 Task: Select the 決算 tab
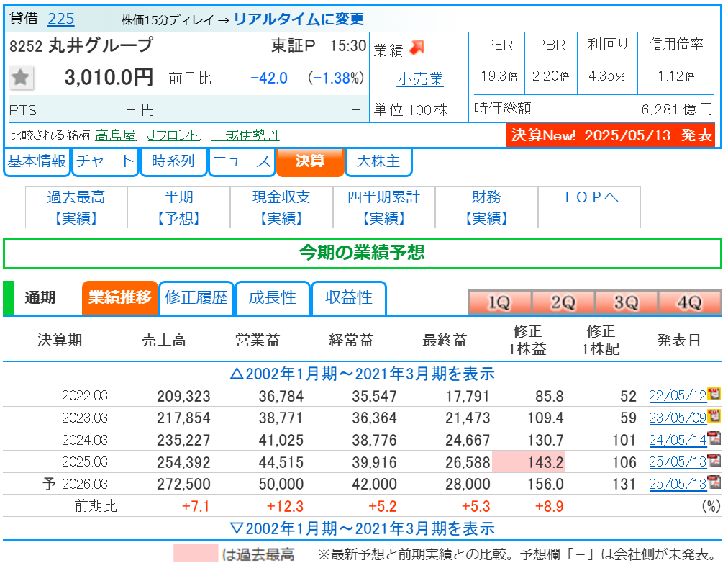tap(310, 161)
